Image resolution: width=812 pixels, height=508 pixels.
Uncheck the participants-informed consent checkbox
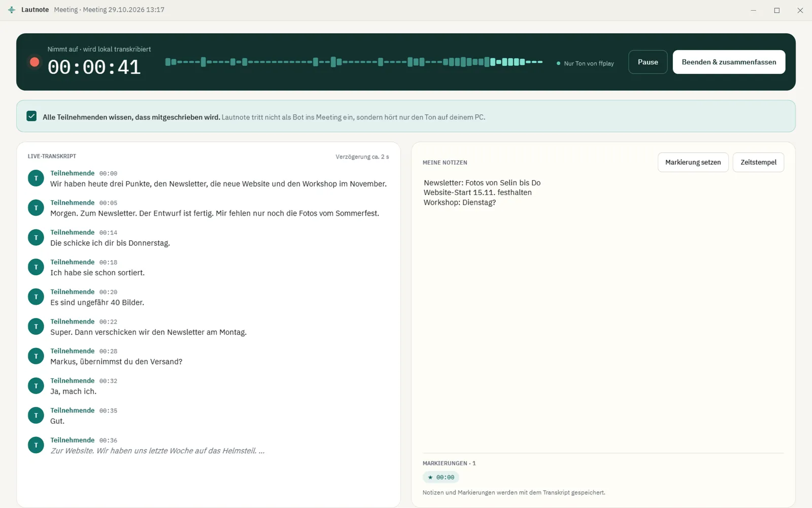coord(31,116)
